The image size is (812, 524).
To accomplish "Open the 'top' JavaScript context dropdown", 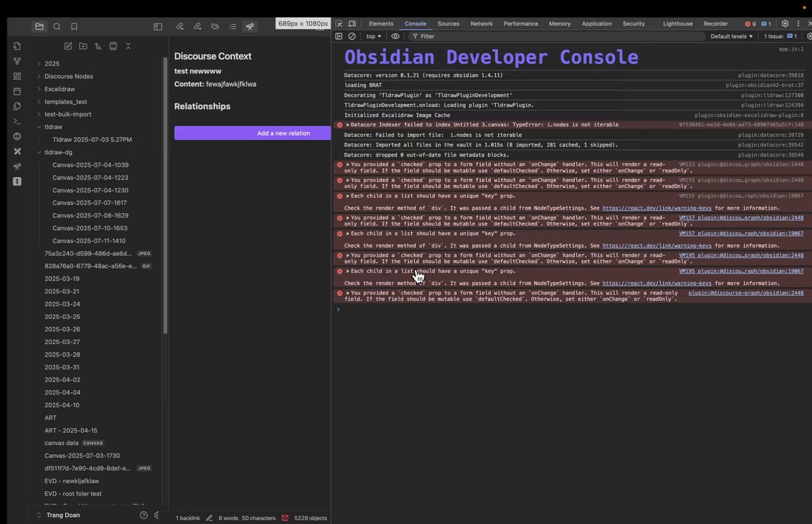I will pos(374,36).
